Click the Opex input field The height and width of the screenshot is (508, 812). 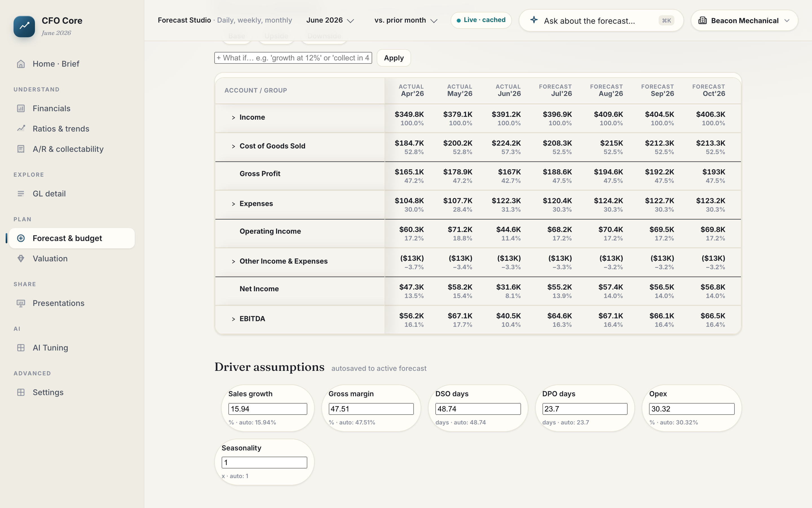pos(692,409)
